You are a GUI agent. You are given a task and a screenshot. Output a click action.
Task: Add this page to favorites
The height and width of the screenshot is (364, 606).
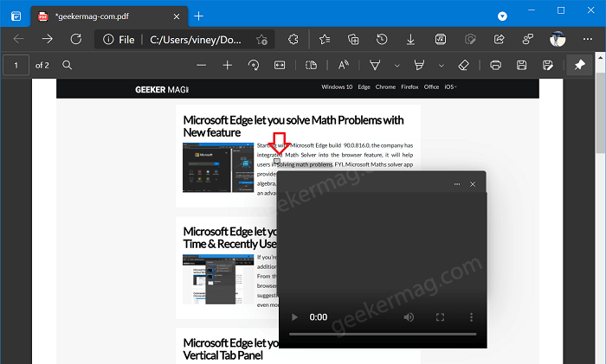(261, 40)
